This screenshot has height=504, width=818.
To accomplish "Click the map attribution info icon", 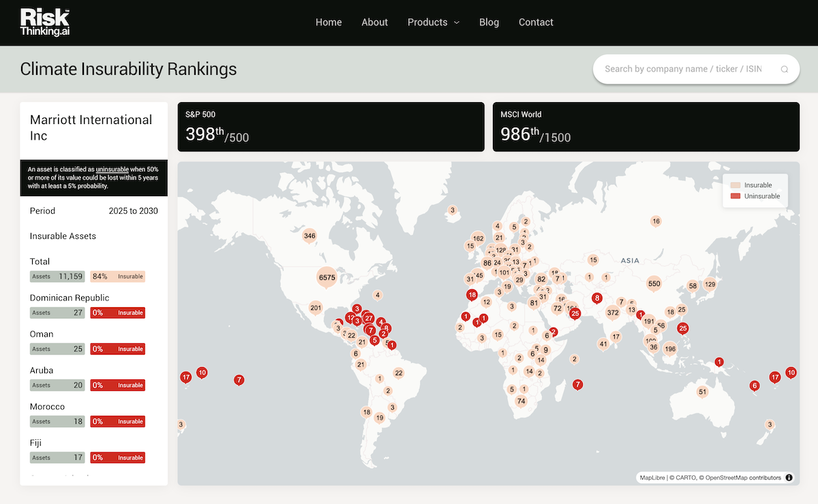I will click(x=789, y=477).
